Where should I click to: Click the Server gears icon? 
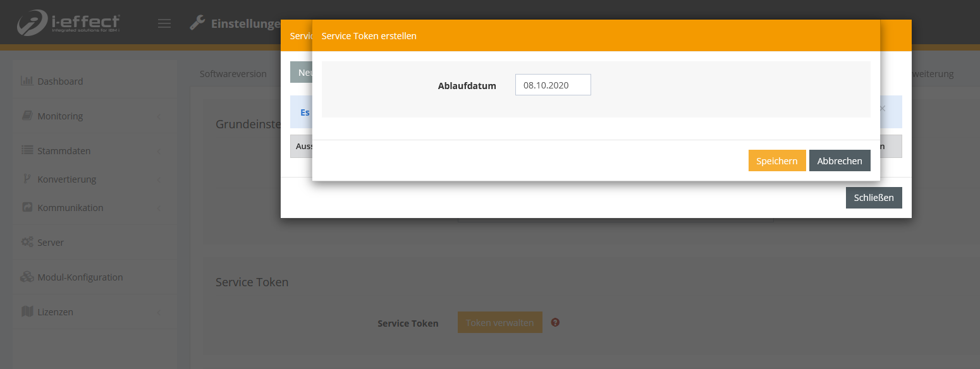point(27,242)
